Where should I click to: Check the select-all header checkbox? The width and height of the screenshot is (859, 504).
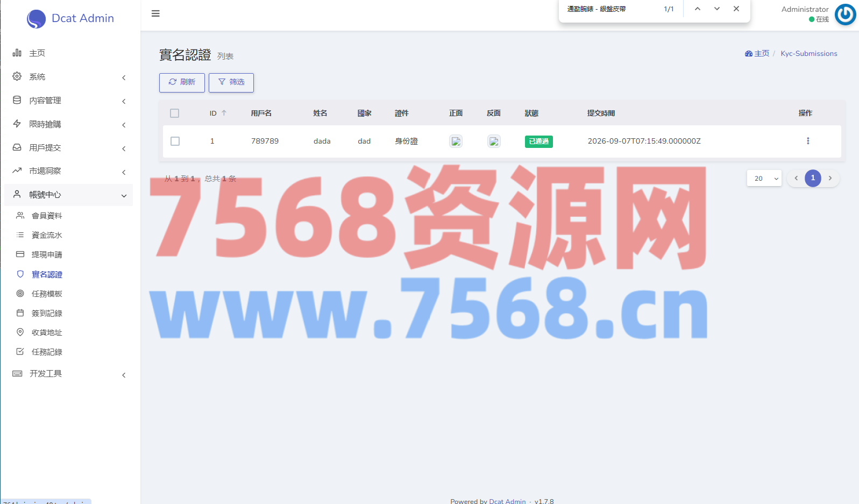pyautogui.click(x=174, y=113)
